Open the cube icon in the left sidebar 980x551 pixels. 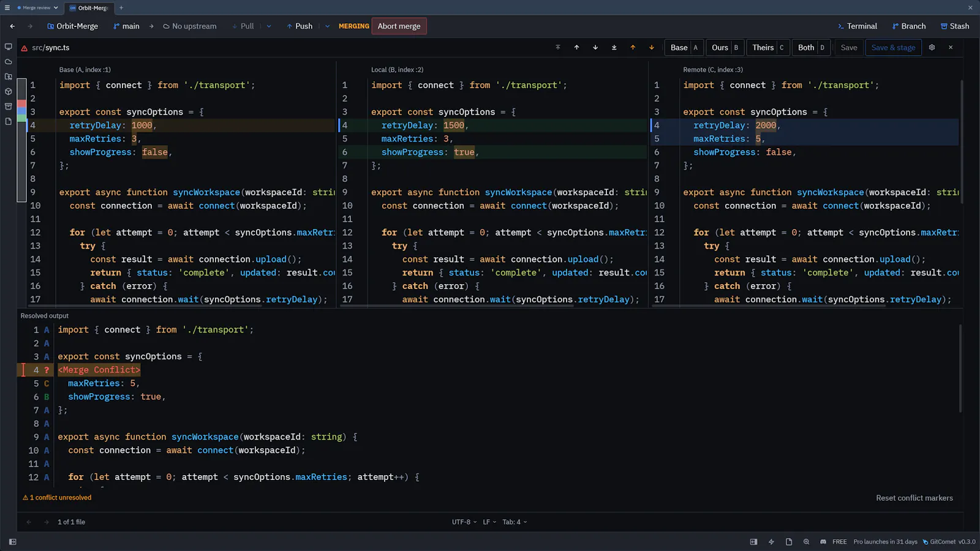coord(9,92)
